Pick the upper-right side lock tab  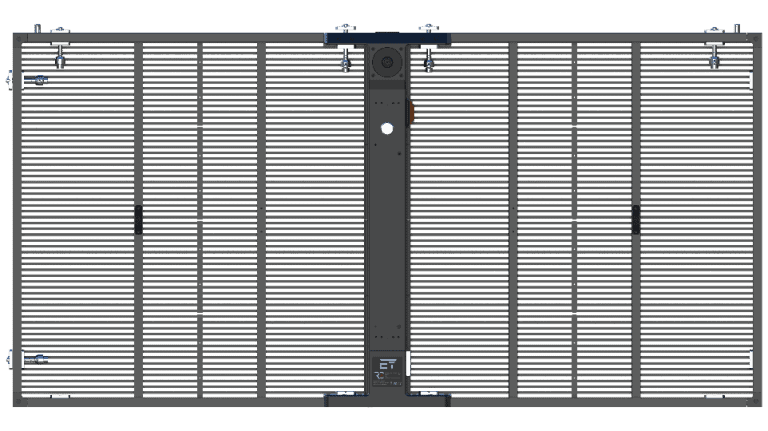pos(751,81)
